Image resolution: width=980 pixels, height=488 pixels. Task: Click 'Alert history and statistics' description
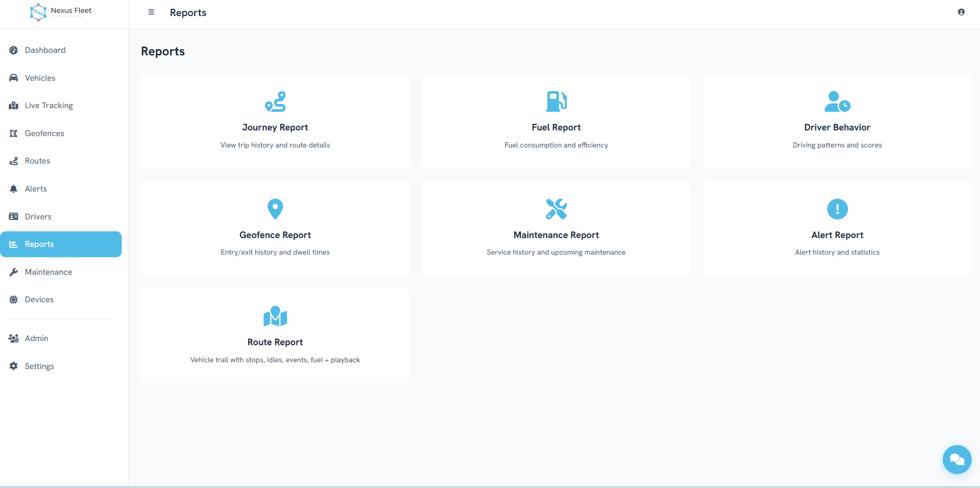(x=837, y=253)
